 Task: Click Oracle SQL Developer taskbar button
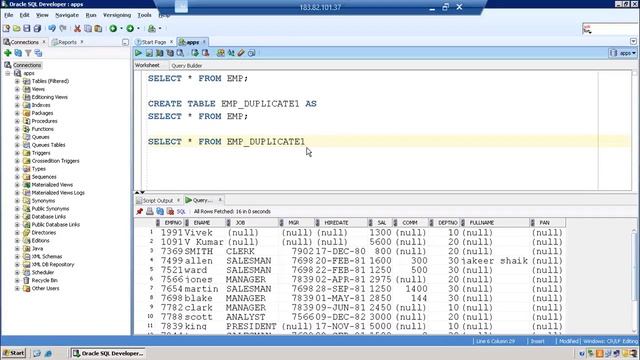coord(109,353)
